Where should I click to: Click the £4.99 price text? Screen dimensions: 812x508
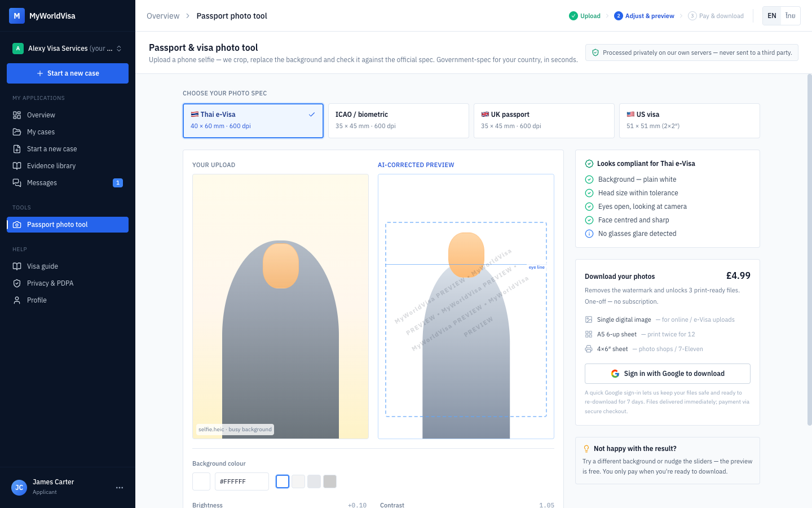(x=738, y=276)
